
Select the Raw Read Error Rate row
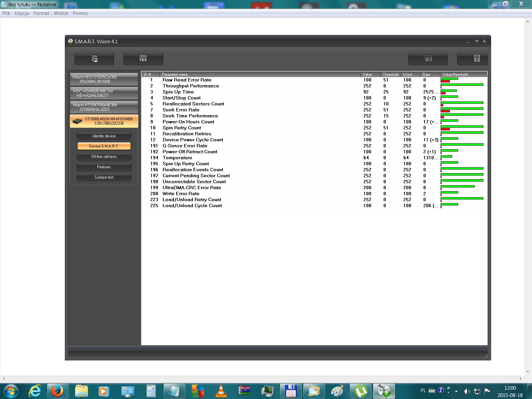pos(314,80)
